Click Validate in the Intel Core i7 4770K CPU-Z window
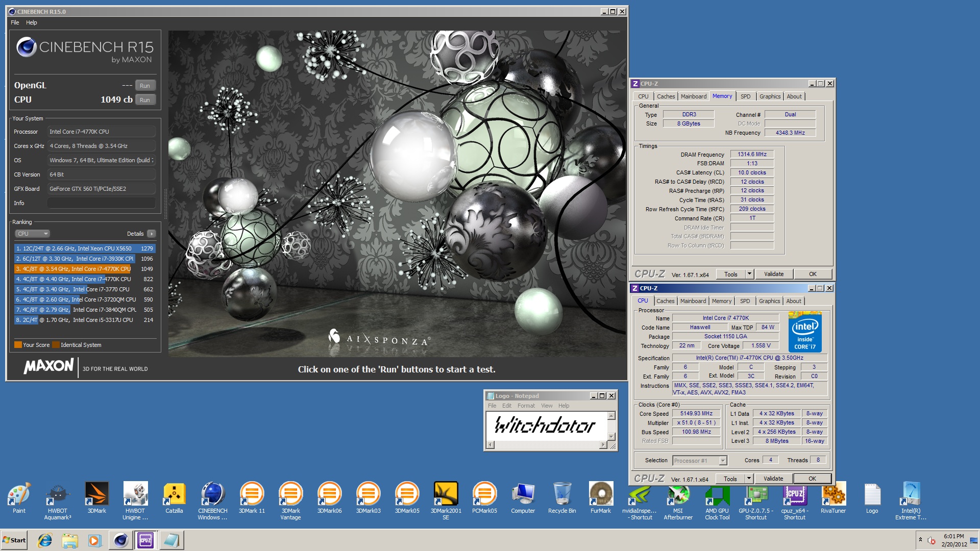980x551 pixels. pyautogui.click(x=773, y=479)
